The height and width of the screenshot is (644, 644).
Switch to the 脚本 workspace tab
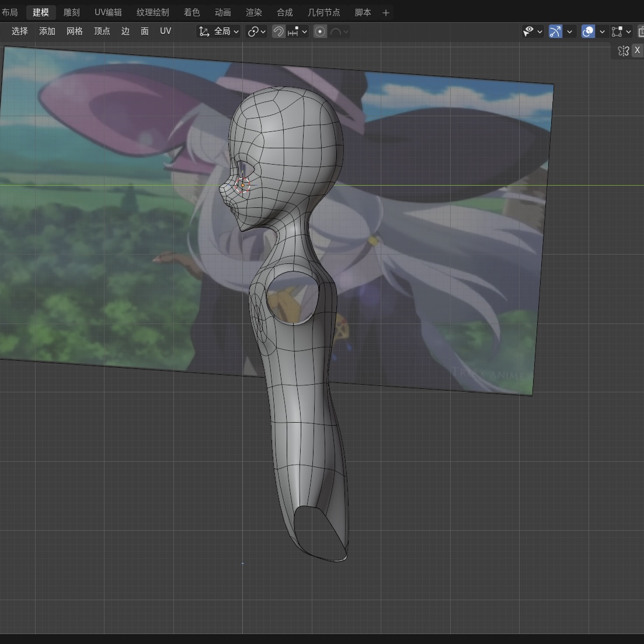coord(363,12)
